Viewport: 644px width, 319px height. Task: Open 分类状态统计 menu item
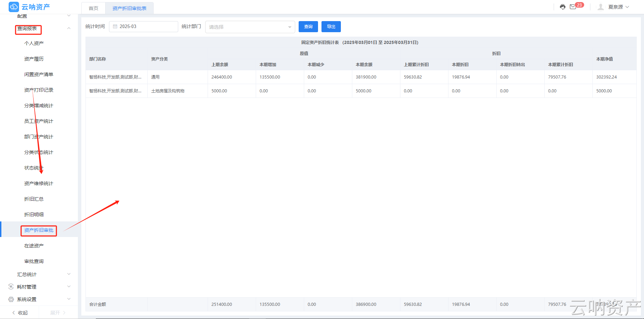point(39,152)
